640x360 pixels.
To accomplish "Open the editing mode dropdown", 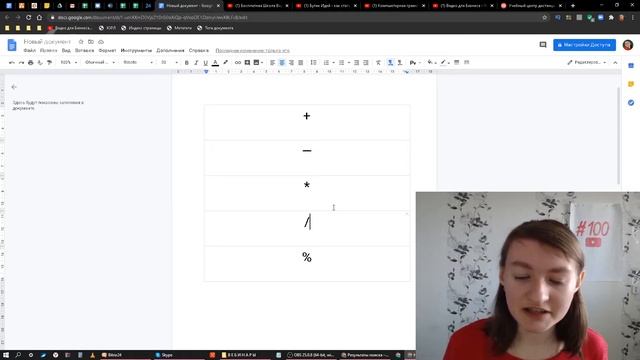I will tap(587, 62).
